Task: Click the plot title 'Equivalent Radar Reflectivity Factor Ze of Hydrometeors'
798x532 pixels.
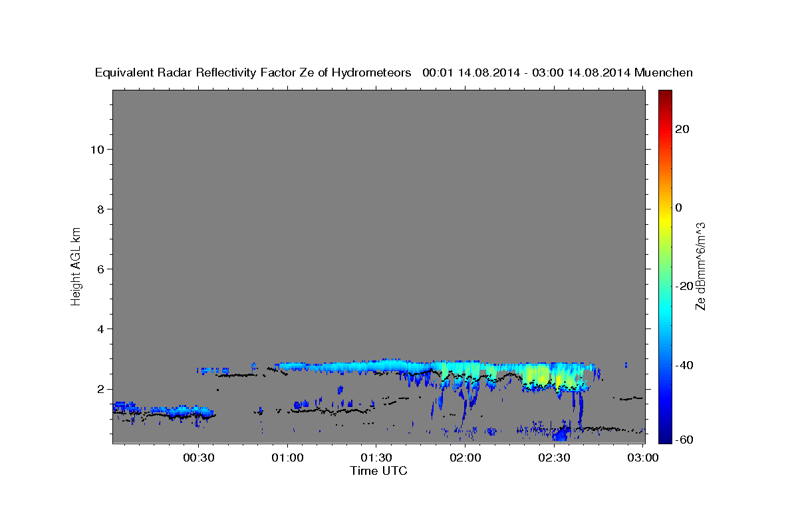Action: (253, 72)
